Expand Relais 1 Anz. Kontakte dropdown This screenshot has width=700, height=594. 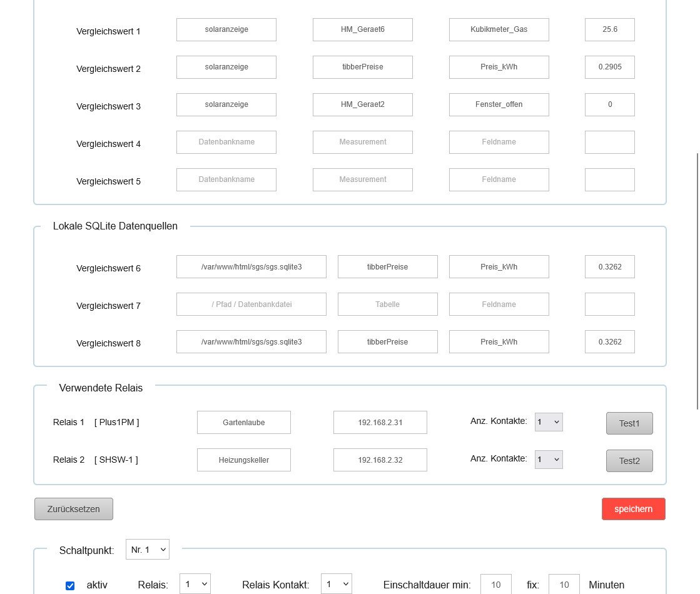coord(549,422)
